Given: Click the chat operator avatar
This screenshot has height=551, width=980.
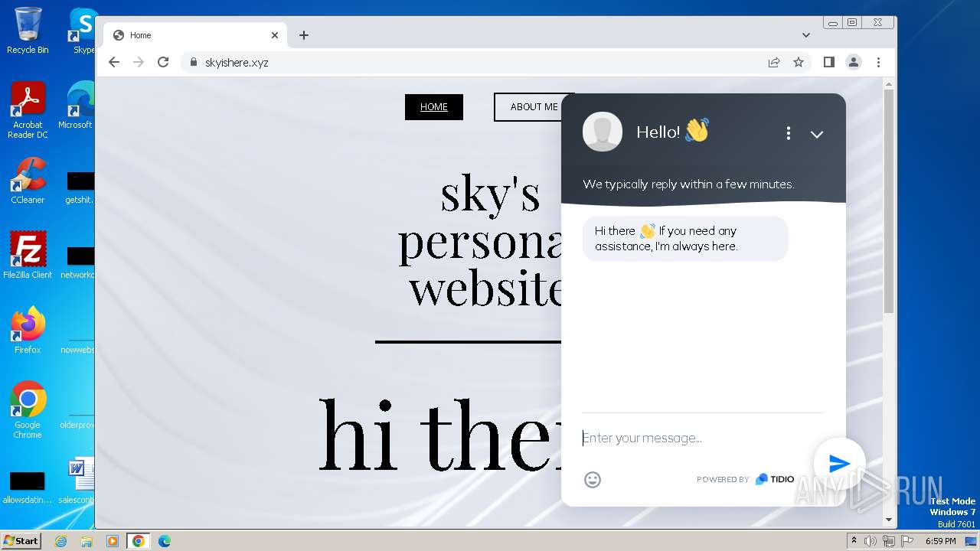Looking at the screenshot, I should (603, 132).
